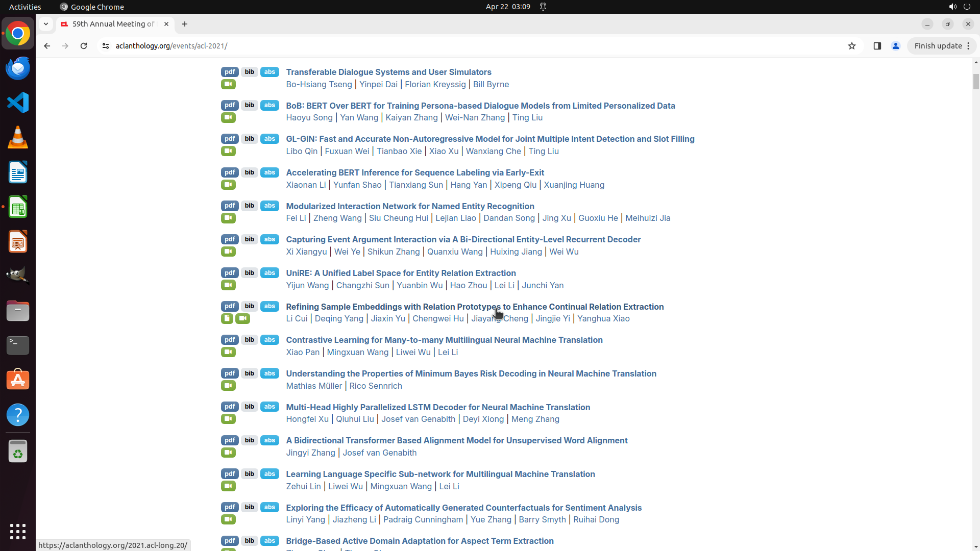980x551 pixels.
Task: Open the system volume and power menu
Action: click(x=959, y=7)
